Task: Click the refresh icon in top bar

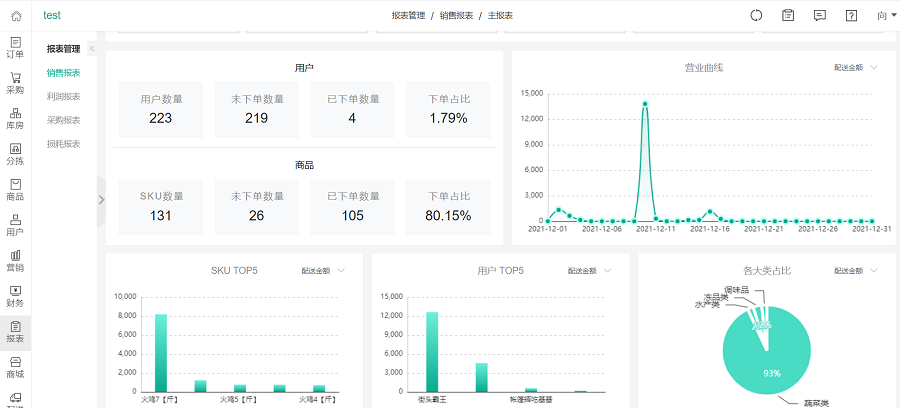Action: [x=756, y=15]
